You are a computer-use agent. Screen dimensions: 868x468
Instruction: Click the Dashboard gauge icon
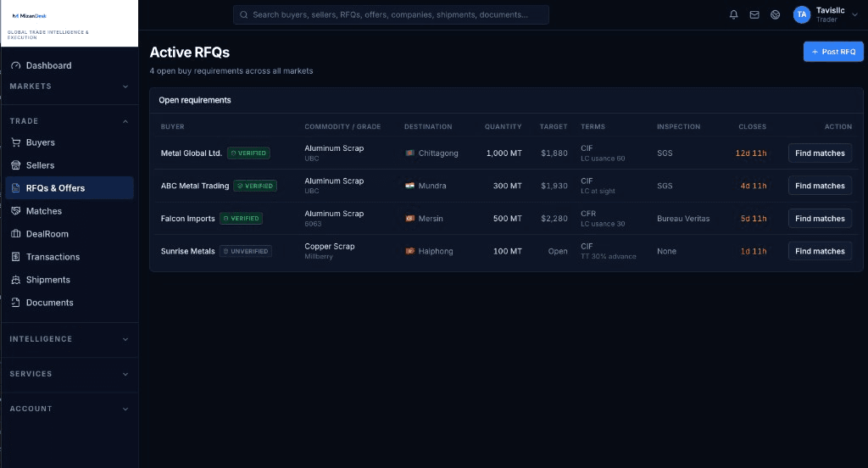tap(15, 65)
